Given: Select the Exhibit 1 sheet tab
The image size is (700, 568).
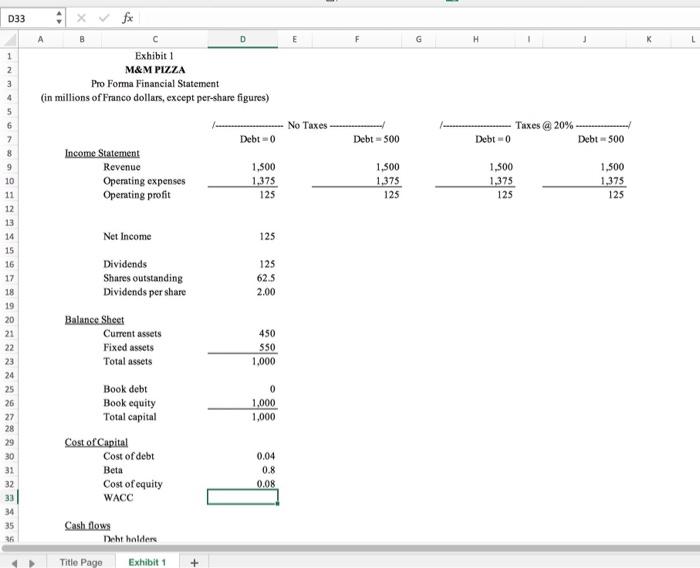Looking at the screenshot, I should 147,562.
